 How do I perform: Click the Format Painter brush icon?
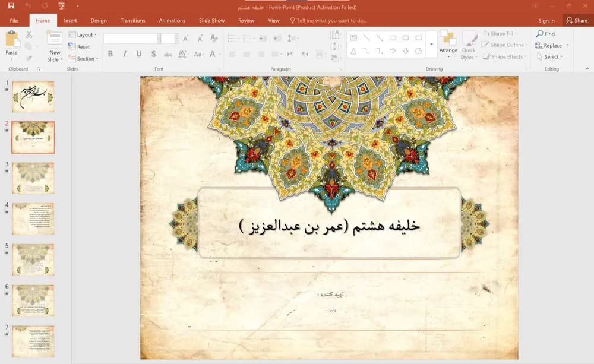[x=29, y=58]
